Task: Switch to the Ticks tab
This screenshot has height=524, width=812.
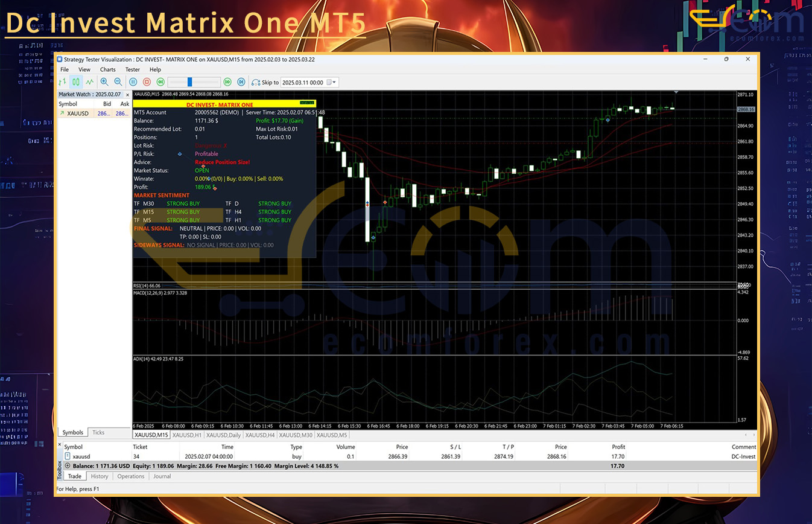Action: tap(98, 432)
